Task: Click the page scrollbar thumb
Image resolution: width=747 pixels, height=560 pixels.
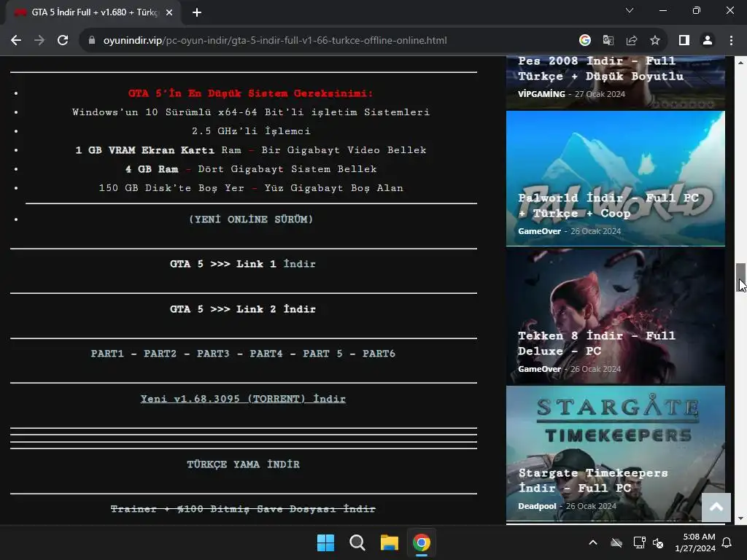Action: coord(741,277)
